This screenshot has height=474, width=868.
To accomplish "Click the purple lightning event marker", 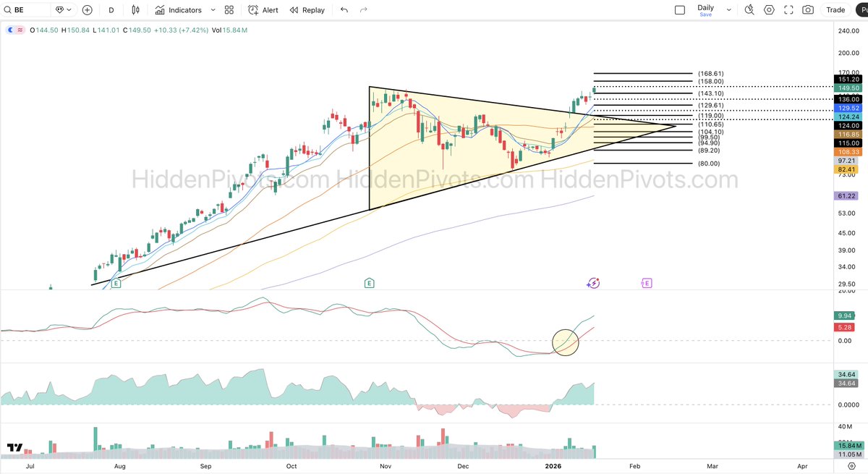I will [595, 284].
